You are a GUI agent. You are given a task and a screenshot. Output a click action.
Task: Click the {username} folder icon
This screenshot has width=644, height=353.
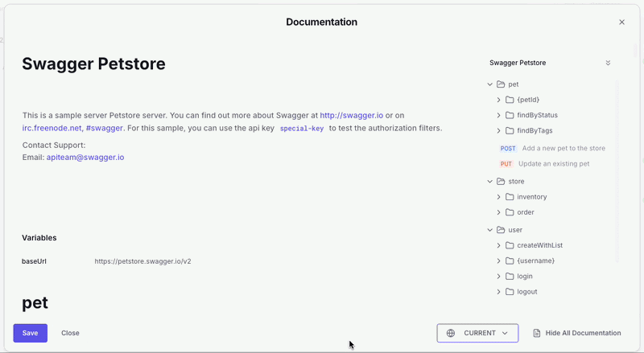click(x=510, y=261)
